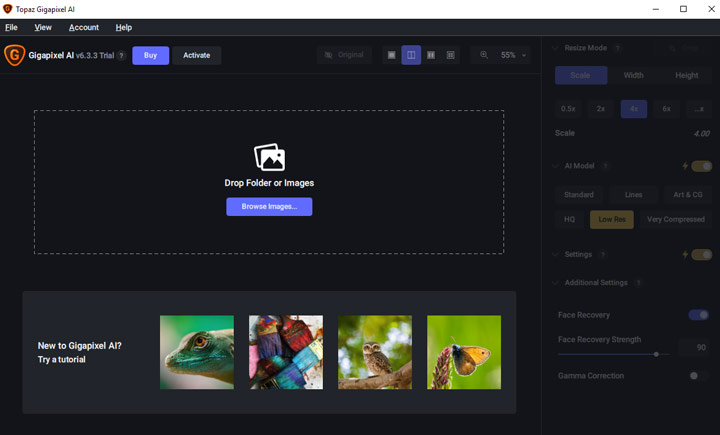Select the side-by-side view layout icon
This screenshot has height=435, width=720.
coord(431,55)
